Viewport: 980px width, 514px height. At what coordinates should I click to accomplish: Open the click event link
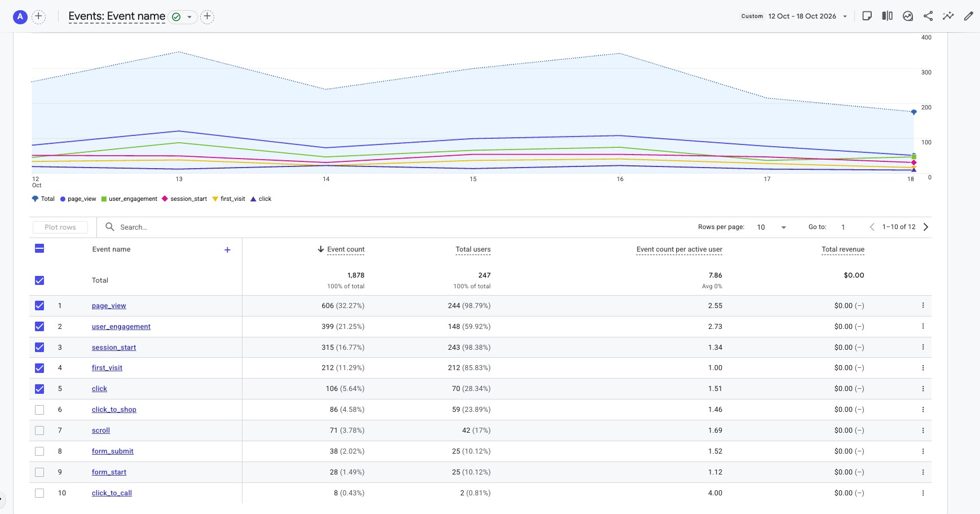point(99,389)
